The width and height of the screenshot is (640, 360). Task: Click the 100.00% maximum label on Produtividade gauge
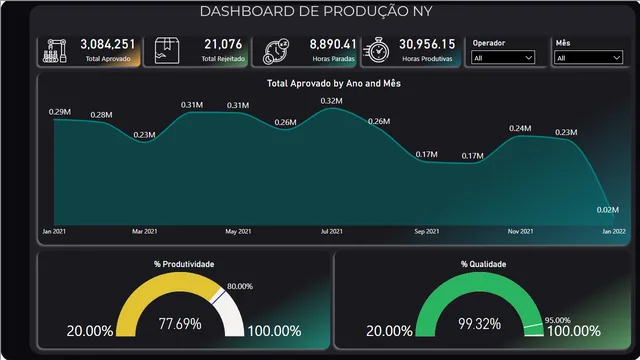coord(274,331)
